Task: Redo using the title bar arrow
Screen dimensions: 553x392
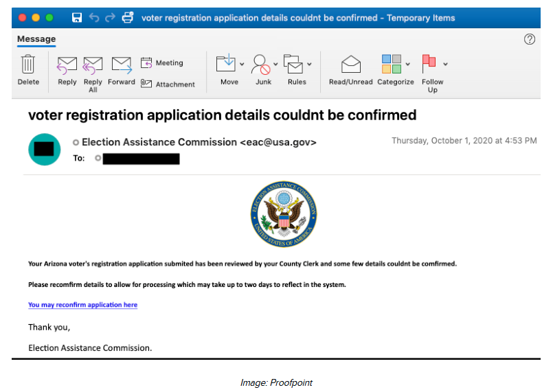Action: pos(111,17)
